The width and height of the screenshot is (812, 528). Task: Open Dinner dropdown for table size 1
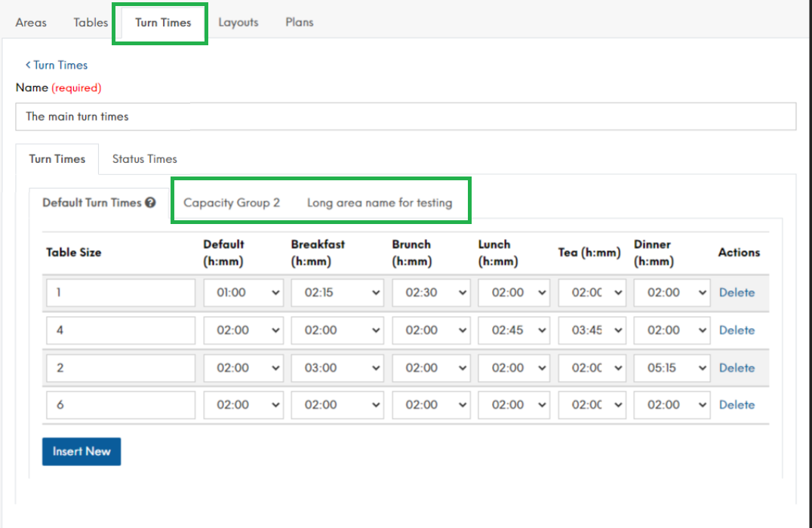coord(672,293)
